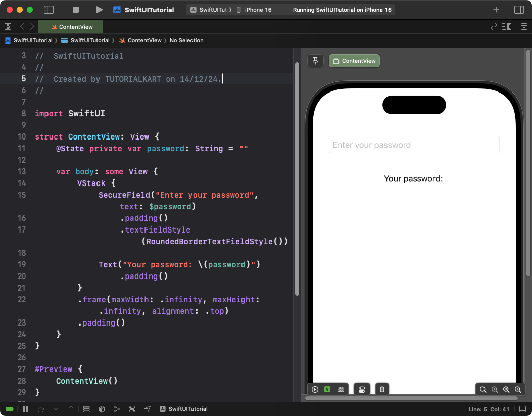Step into in debugger

tap(56, 409)
